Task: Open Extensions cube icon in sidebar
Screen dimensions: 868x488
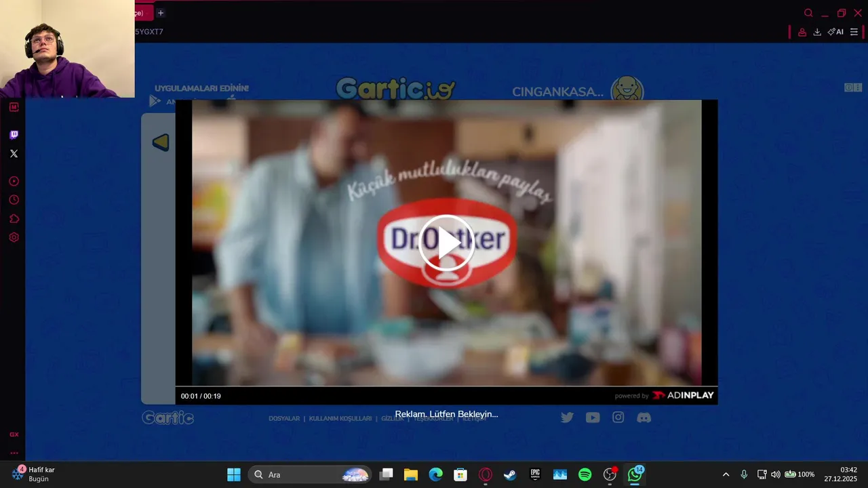Action: click(14, 219)
